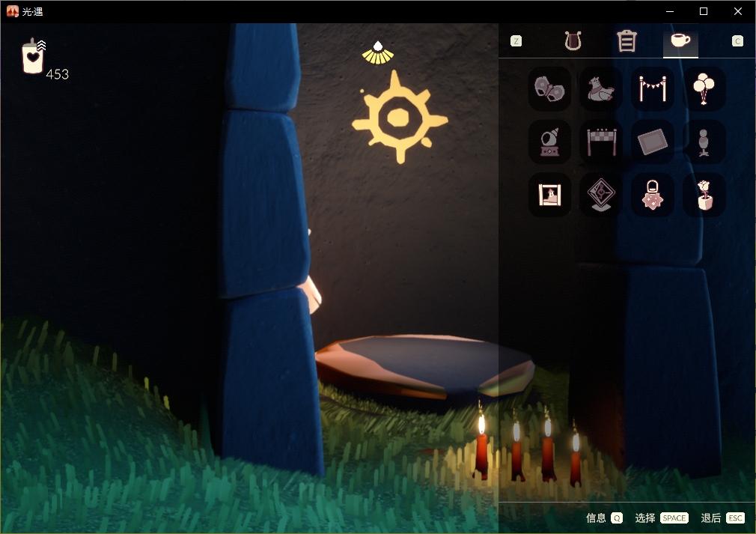Click the heart candle currency icon
Viewport: 756px width, 534px height.
click(x=33, y=56)
